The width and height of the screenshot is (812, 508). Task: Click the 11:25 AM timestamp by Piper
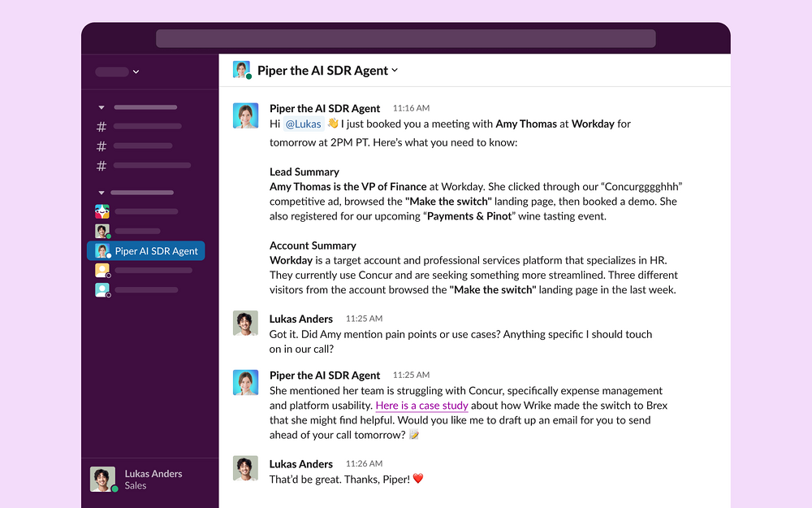pyautogui.click(x=411, y=376)
